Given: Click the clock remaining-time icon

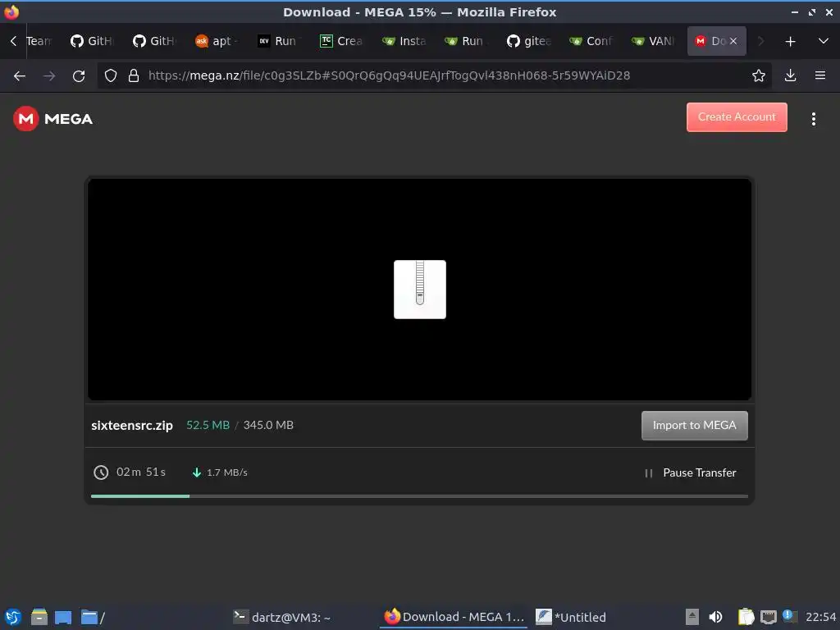Looking at the screenshot, I should pos(101,472).
